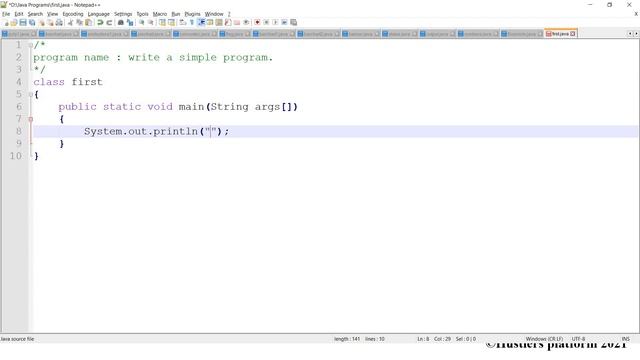Open the Language menu
This screenshot has height=360, width=640.
(99, 14)
